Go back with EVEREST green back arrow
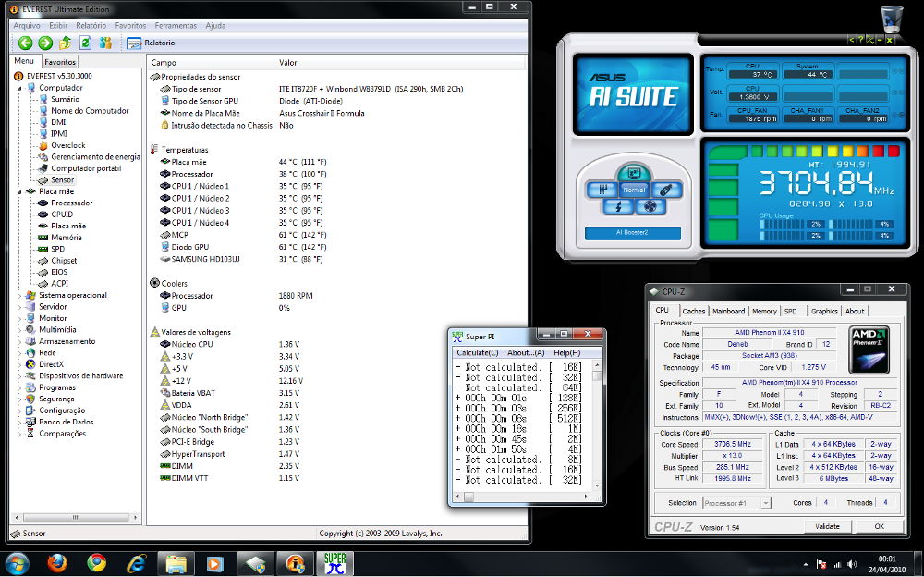Screen dimensions: 924x577 pyautogui.click(x=25, y=43)
